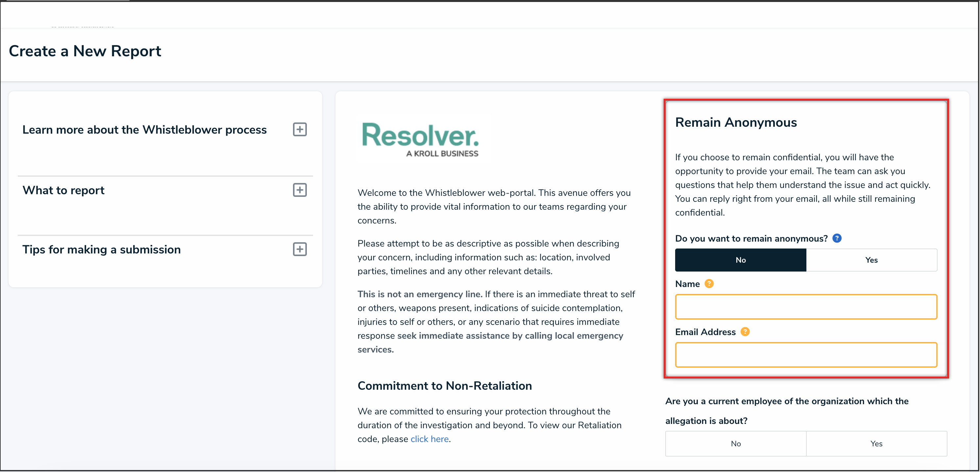Image resolution: width=980 pixels, height=472 pixels.
Task: Click the orange help icon next to Name
Action: (x=709, y=284)
